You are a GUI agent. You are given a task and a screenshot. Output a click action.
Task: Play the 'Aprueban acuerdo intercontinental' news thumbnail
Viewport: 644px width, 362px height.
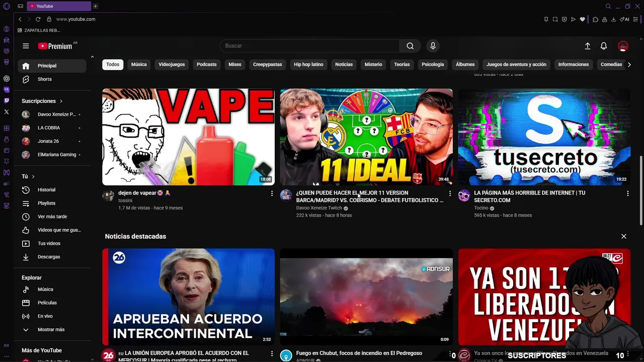point(188,297)
